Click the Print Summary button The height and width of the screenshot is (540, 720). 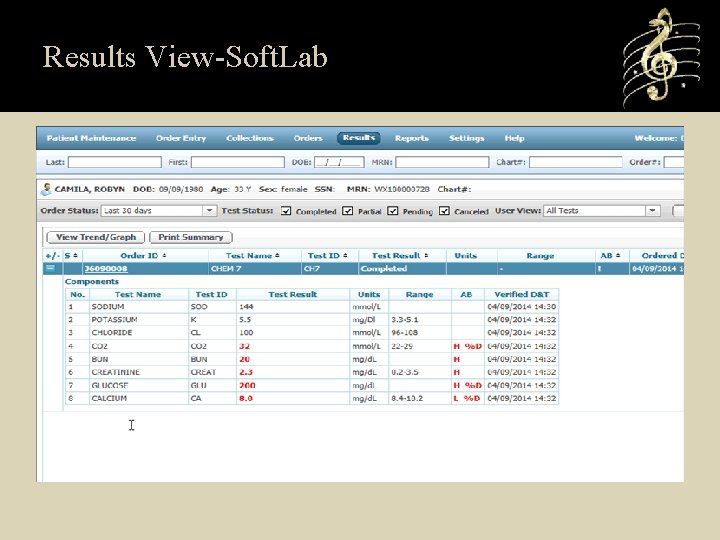191,237
